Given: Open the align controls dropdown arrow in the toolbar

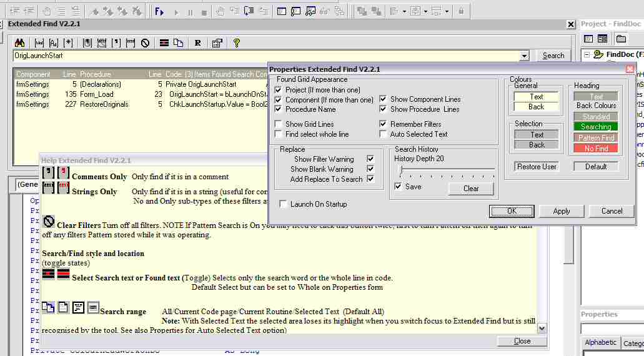Looking at the screenshot, I should (x=404, y=12).
